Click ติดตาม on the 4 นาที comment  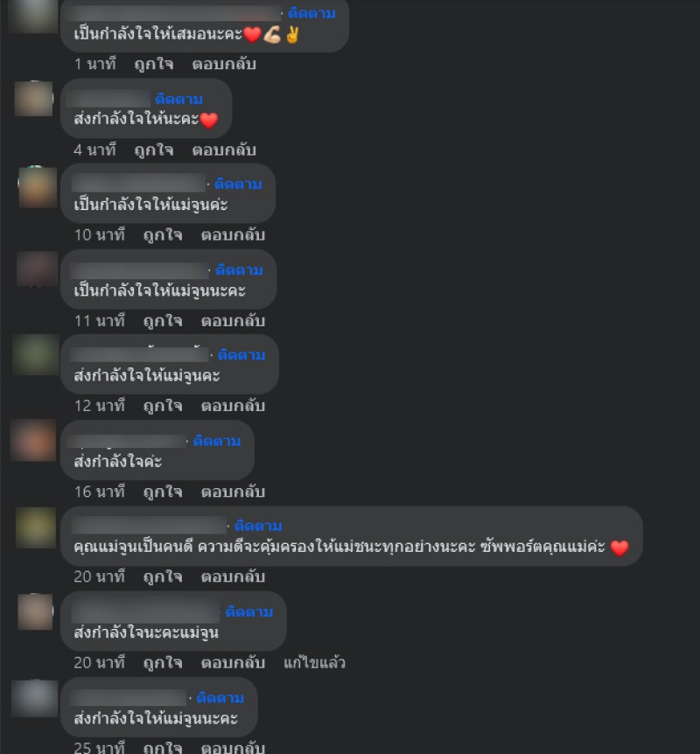tap(179, 99)
